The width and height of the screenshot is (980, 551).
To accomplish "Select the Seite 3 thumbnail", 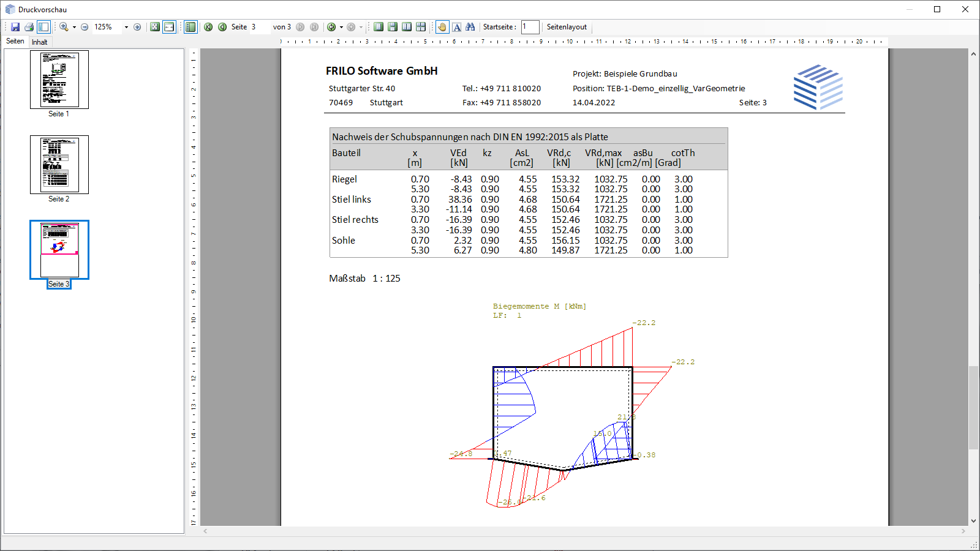I will click(x=59, y=250).
